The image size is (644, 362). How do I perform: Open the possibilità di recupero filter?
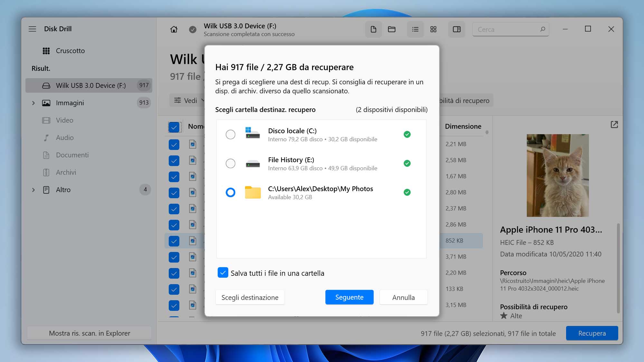click(466, 100)
